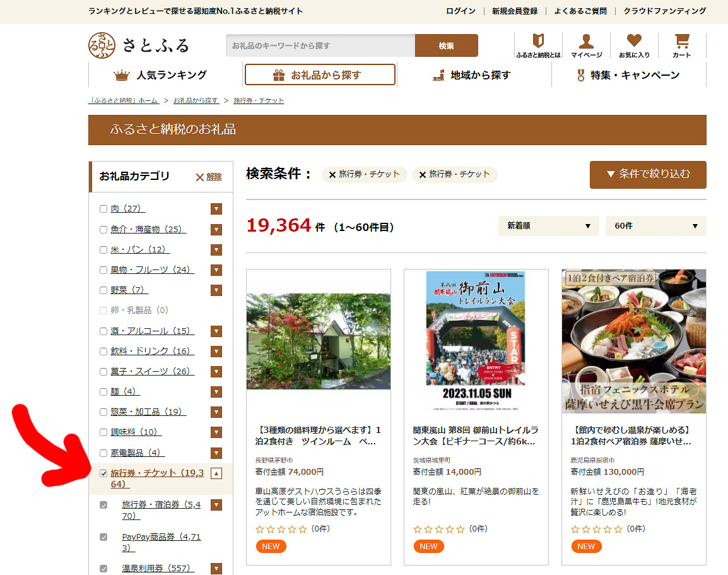Uncheck the 旅行券・チケット checkbox
This screenshot has height=575, width=728.
coord(103,473)
